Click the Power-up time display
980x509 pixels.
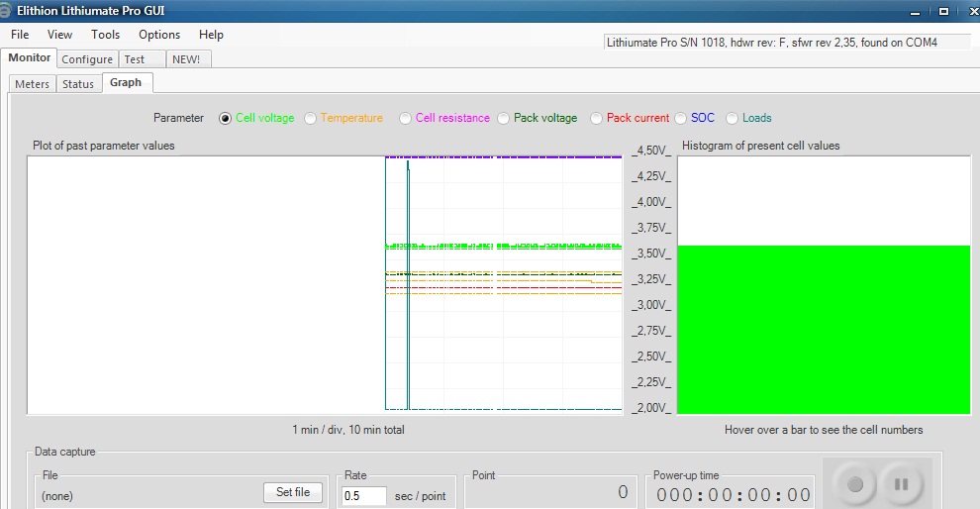pos(734,495)
